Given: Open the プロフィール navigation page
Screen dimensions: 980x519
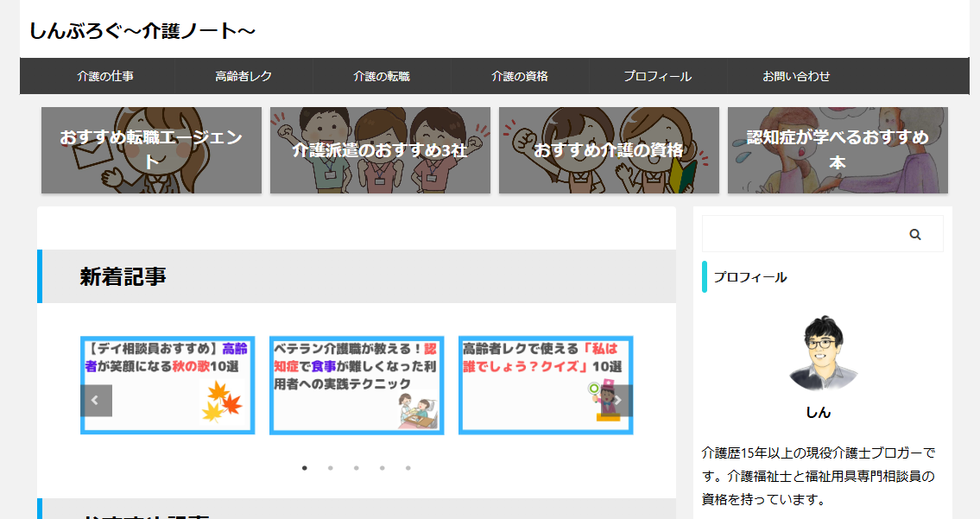Looking at the screenshot, I should tap(658, 76).
